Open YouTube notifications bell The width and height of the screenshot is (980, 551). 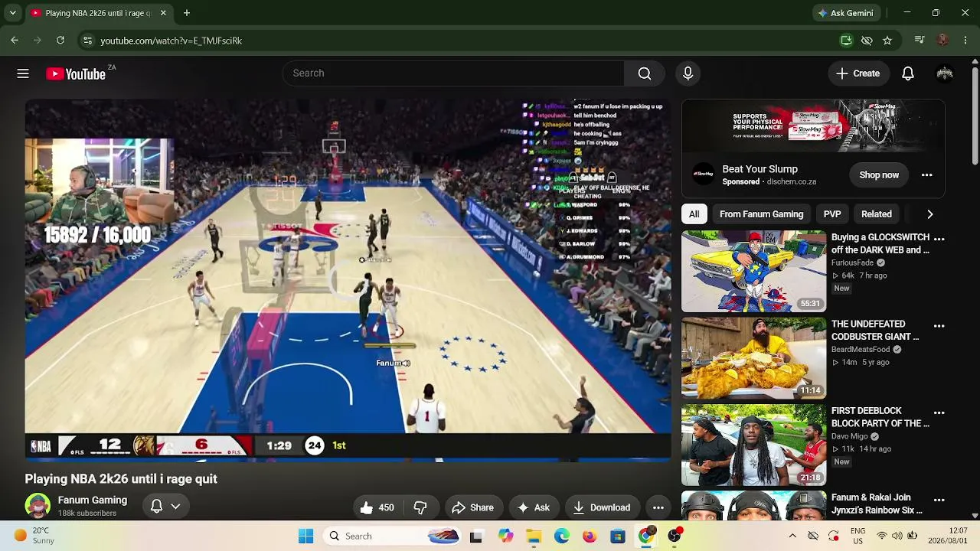(x=908, y=73)
